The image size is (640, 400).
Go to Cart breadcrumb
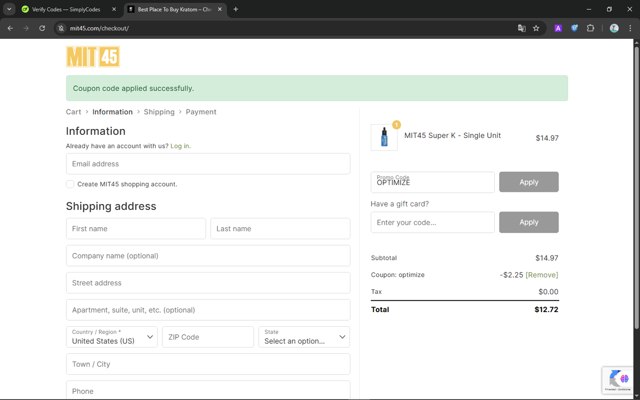(73, 112)
